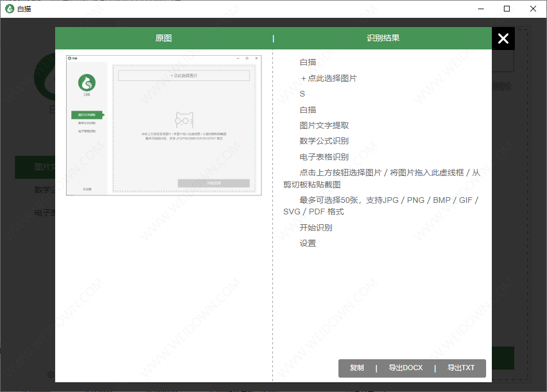Click the 数学公式识别 result text
Screen dimensions: 547x392
pyautogui.click(x=324, y=141)
